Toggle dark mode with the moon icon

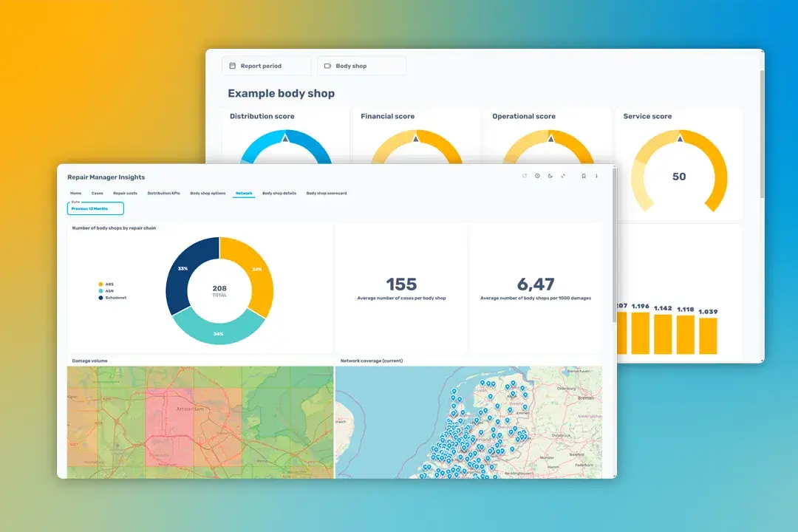(550, 176)
